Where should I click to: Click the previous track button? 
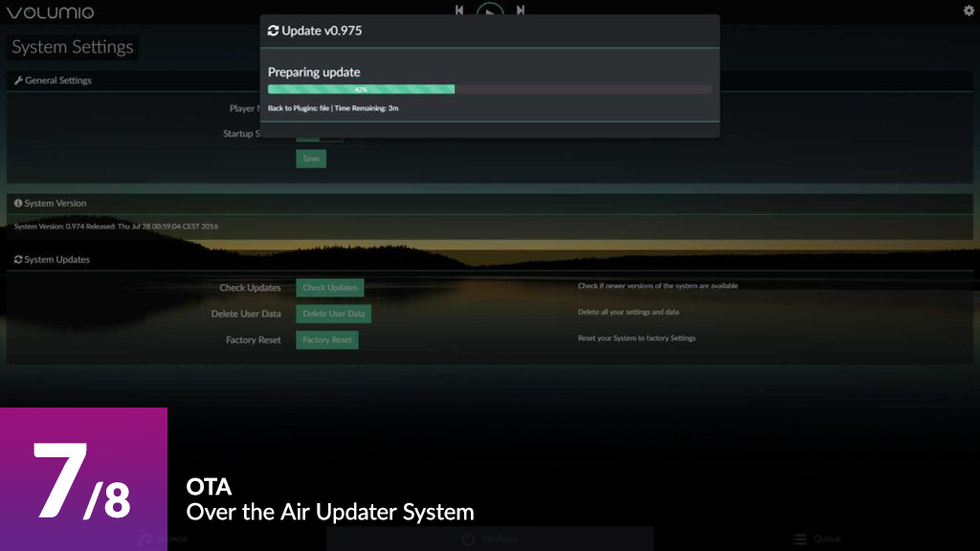pos(459,11)
